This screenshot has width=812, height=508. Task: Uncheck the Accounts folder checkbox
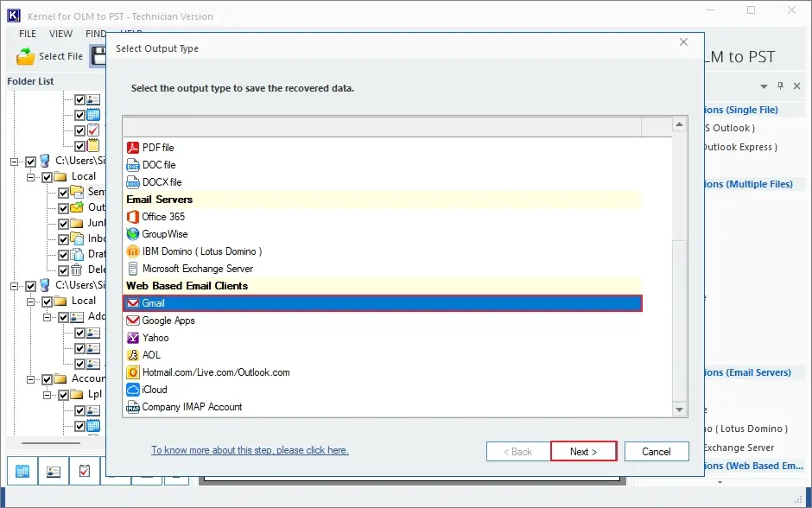[x=48, y=379]
